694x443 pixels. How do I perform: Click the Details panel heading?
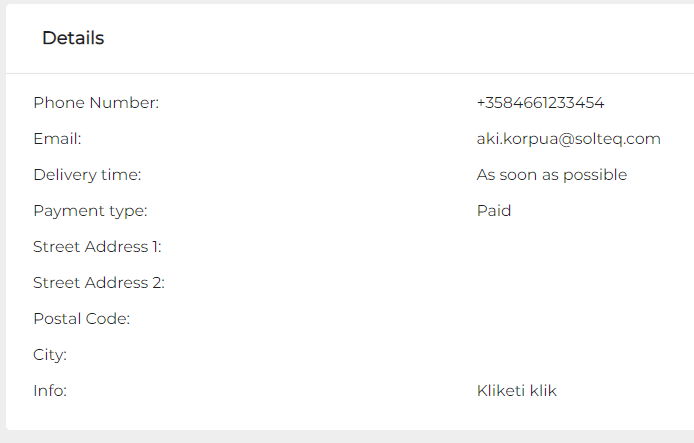(73, 38)
